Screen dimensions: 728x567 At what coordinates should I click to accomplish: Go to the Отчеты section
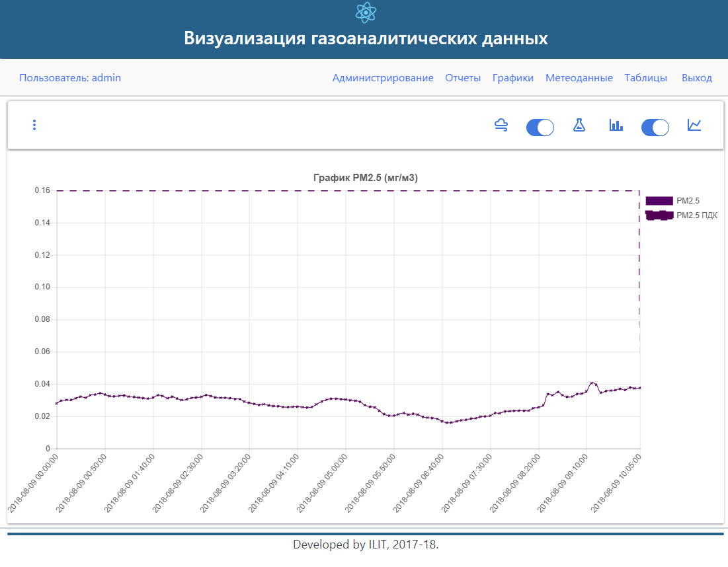tap(463, 78)
